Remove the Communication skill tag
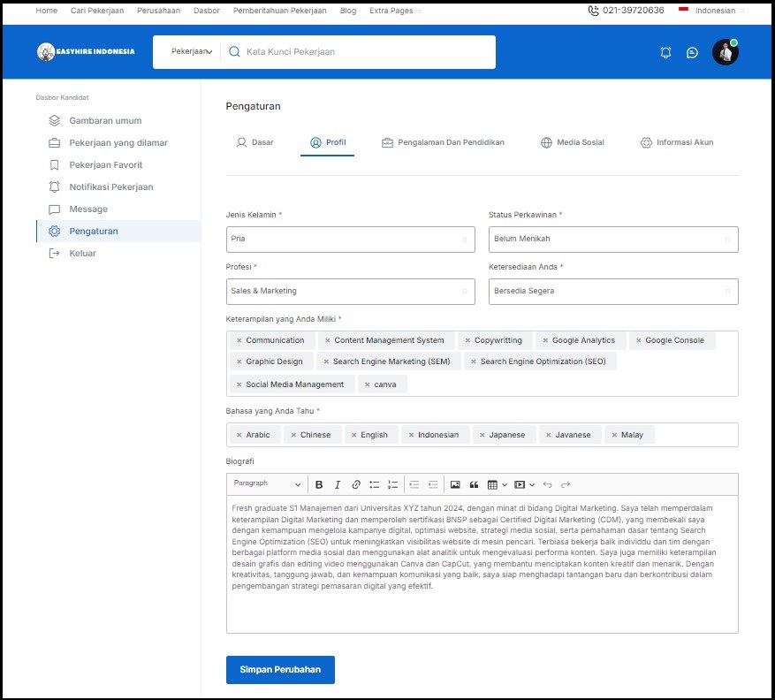775x700 pixels. (239, 340)
